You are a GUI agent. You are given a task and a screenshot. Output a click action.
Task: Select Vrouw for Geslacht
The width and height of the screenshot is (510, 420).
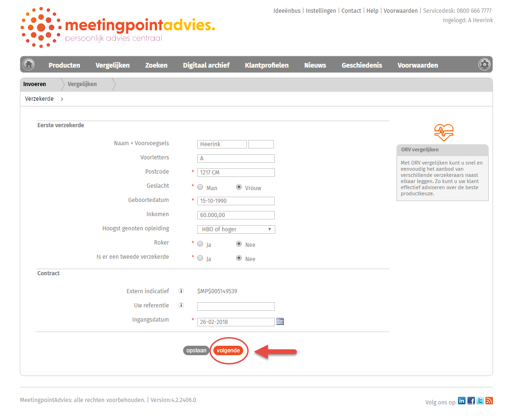(x=239, y=187)
